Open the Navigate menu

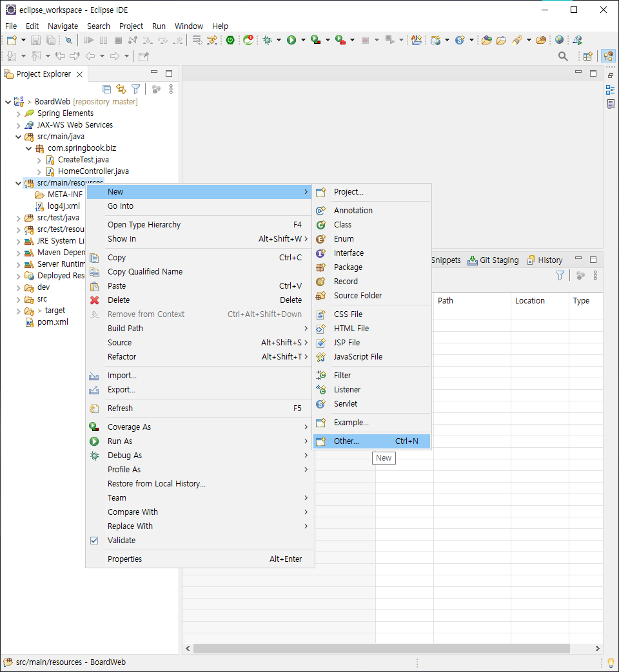(x=63, y=26)
